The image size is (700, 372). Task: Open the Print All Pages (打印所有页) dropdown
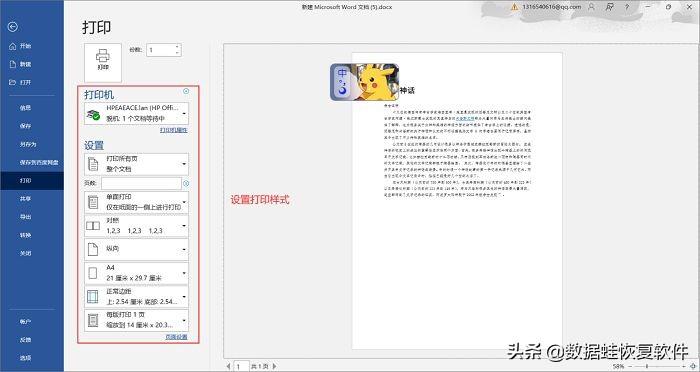[137, 164]
